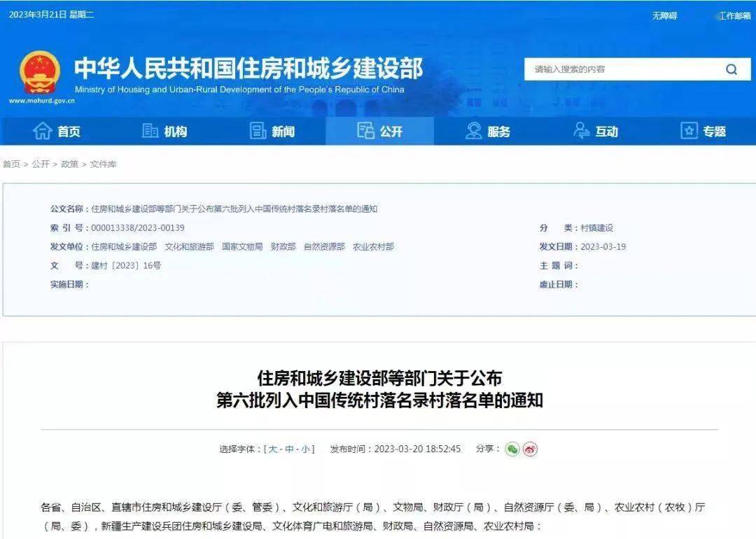Click the national emblem logo
This screenshot has width=756, height=539.
[x=40, y=73]
